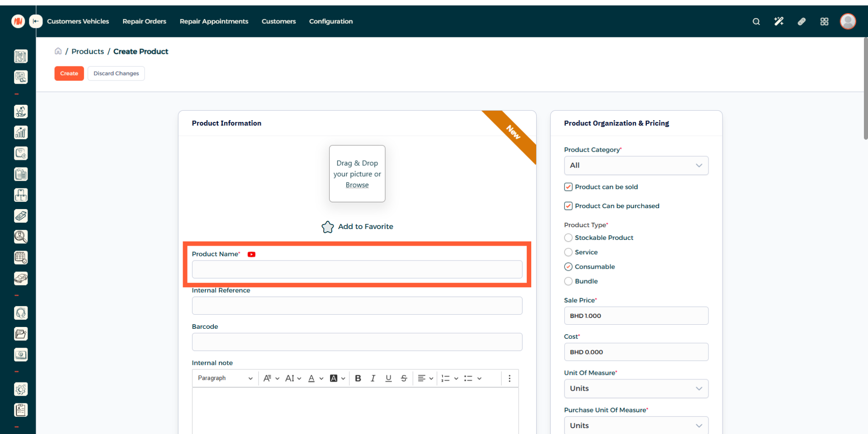This screenshot has height=434, width=868.
Task: Open the Configuration menu
Action: coord(330,21)
